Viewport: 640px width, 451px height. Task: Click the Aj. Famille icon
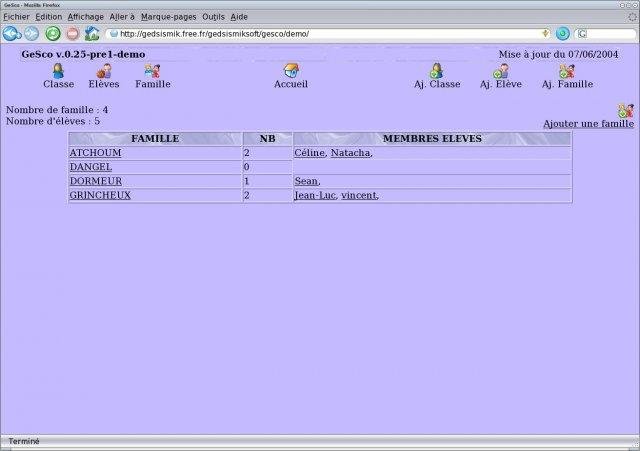point(567,71)
